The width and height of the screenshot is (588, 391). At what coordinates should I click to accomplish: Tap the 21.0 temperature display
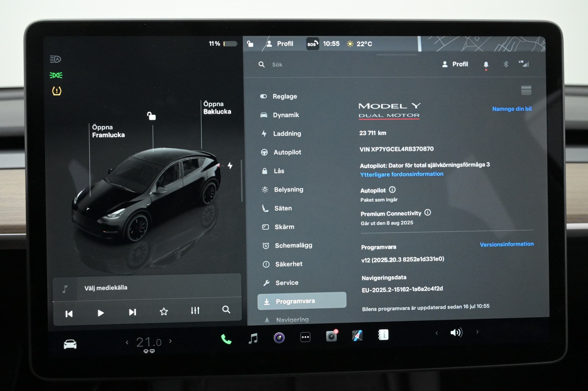[x=149, y=342]
